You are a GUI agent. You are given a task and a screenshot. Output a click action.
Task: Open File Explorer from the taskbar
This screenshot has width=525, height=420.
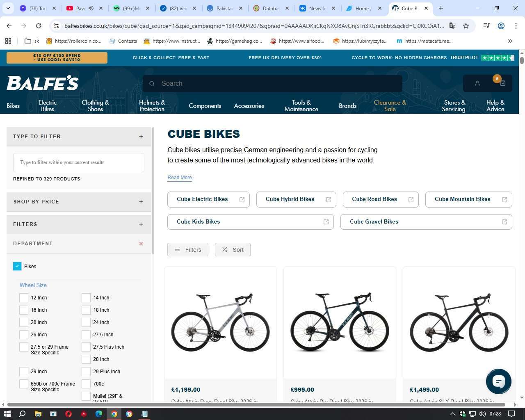38,414
